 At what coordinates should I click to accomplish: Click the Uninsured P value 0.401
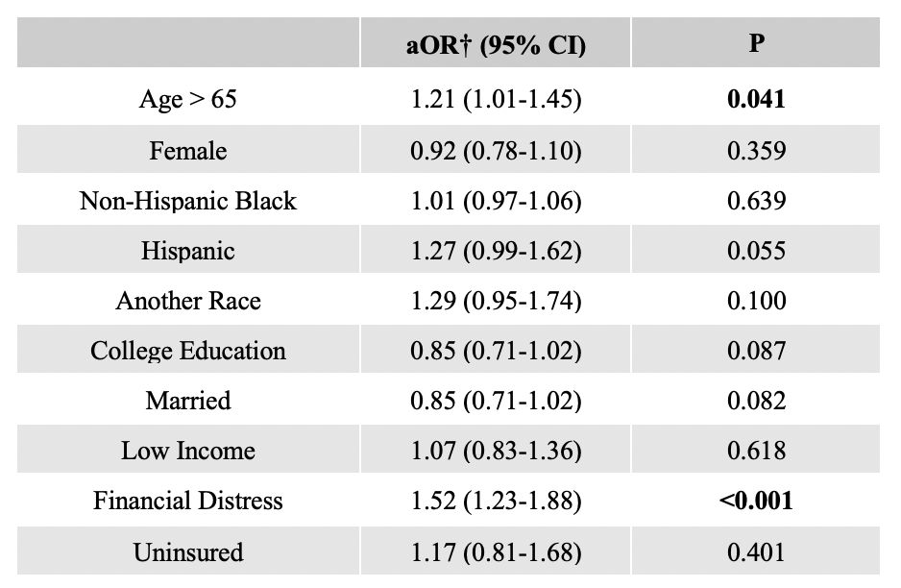(x=756, y=552)
